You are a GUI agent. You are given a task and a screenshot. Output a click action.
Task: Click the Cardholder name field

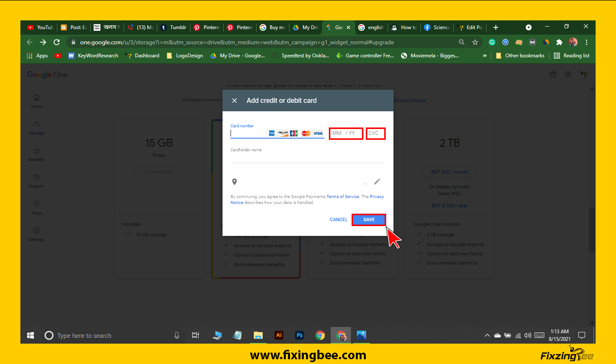[x=308, y=158]
